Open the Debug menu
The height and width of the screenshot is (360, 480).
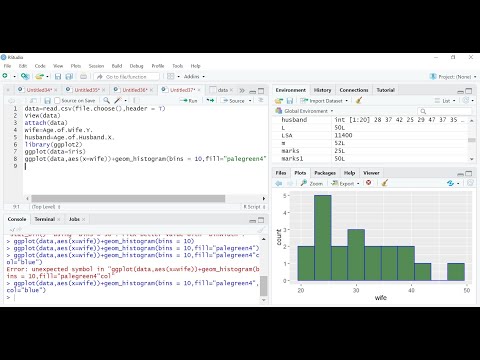coord(136,66)
